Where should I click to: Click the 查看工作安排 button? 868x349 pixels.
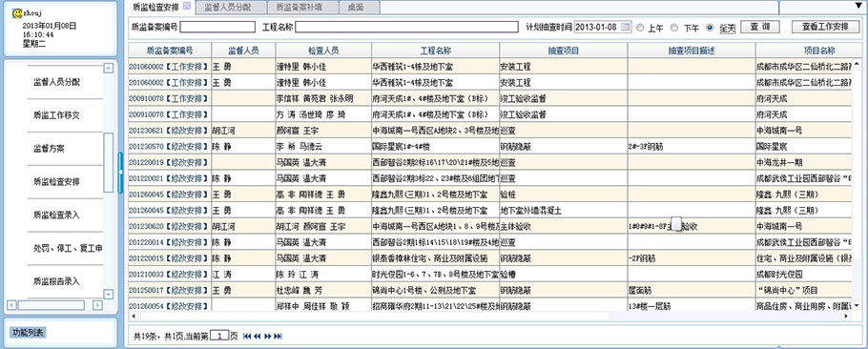pos(825,27)
